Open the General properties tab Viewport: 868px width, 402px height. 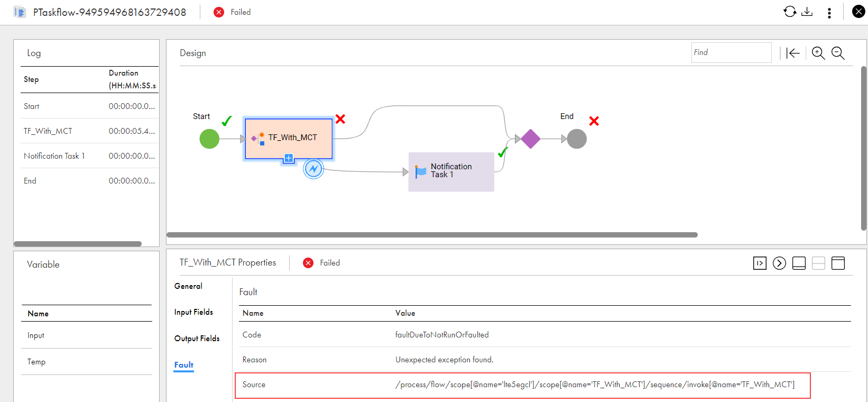pos(188,286)
